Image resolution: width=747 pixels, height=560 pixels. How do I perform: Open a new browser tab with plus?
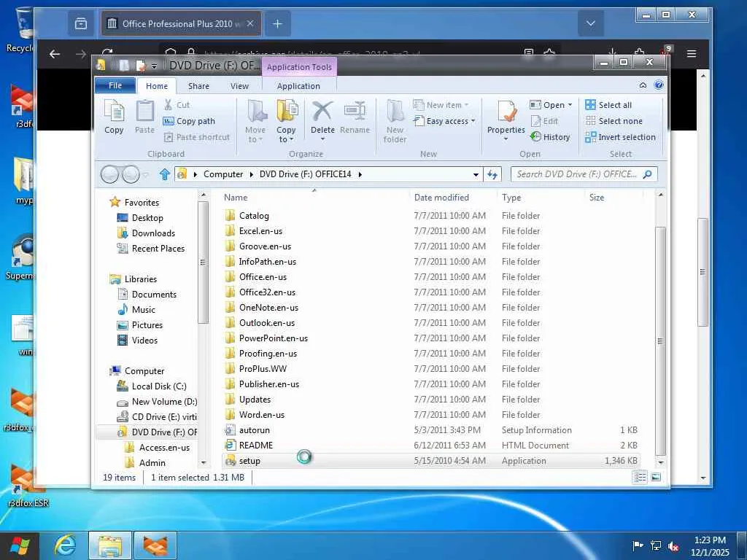(x=278, y=23)
